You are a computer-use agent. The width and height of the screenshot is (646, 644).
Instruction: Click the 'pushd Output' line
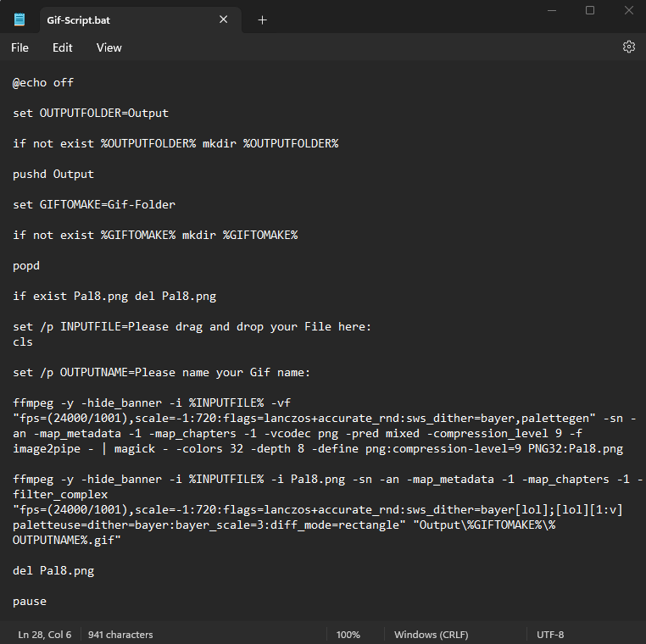pos(53,175)
